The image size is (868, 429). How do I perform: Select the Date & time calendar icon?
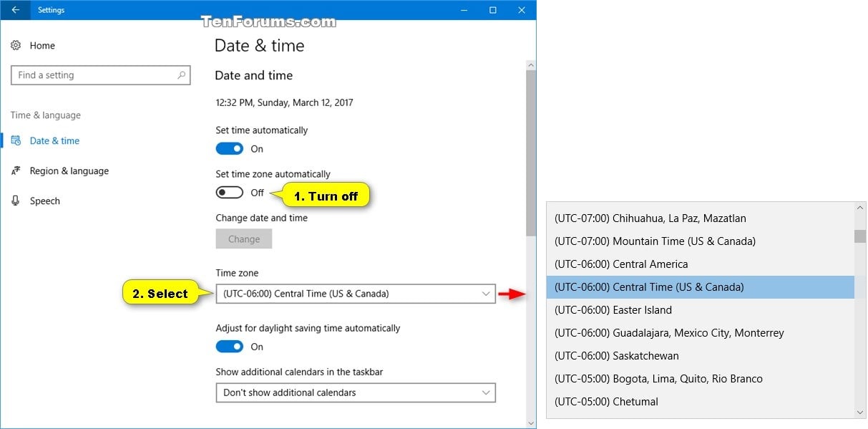(x=16, y=141)
